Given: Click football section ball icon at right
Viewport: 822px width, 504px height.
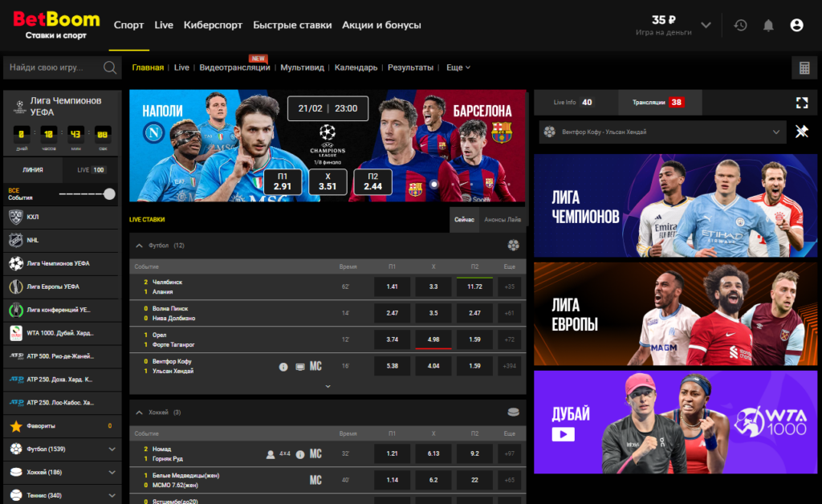Looking at the screenshot, I should point(513,246).
